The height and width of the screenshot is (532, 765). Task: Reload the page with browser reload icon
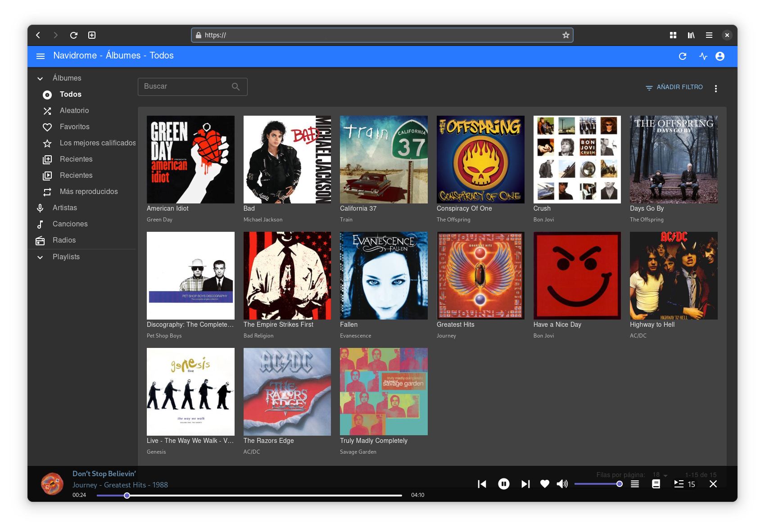pos(74,35)
